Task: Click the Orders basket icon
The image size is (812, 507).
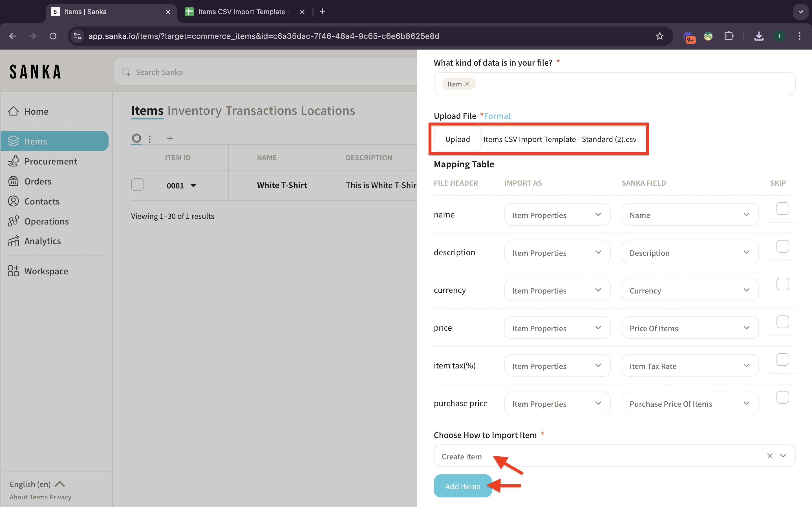Action: pyautogui.click(x=14, y=181)
